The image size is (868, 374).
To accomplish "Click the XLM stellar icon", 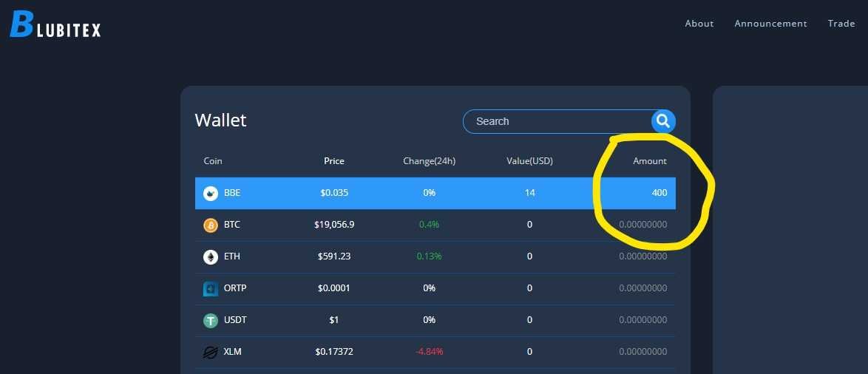I will pyautogui.click(x=211, y=352).
